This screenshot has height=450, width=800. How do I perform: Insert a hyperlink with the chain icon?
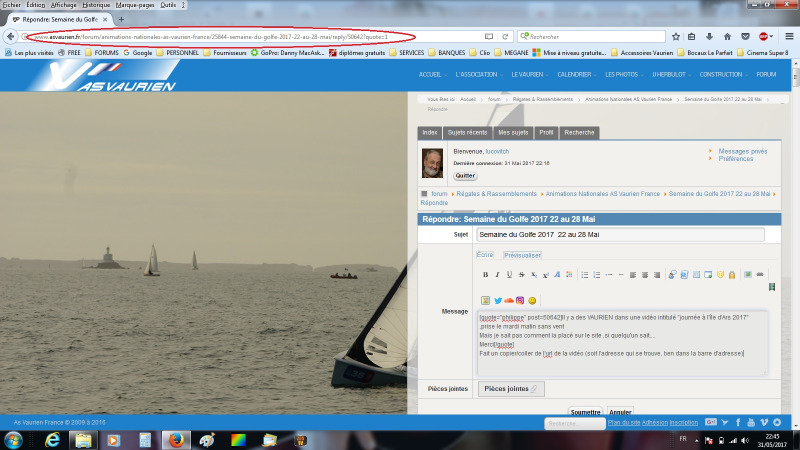pyautogui.click(x=760, y=274)
